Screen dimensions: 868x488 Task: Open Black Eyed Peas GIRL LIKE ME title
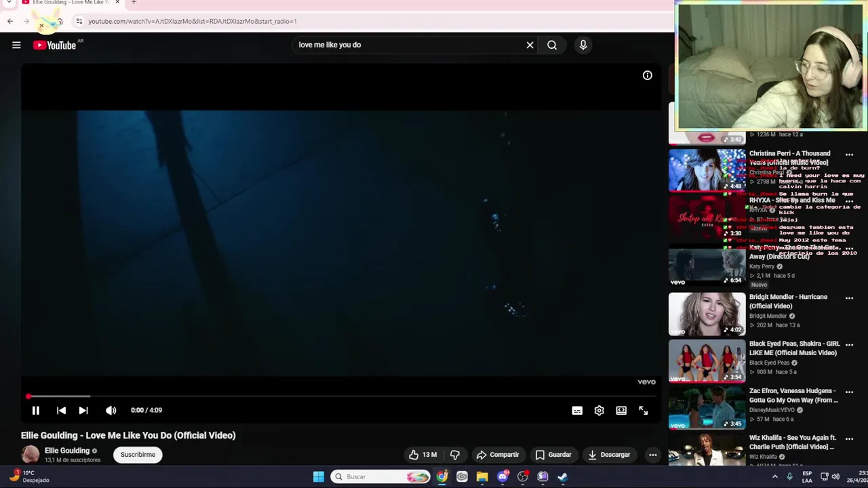click(x=794, y=348)
